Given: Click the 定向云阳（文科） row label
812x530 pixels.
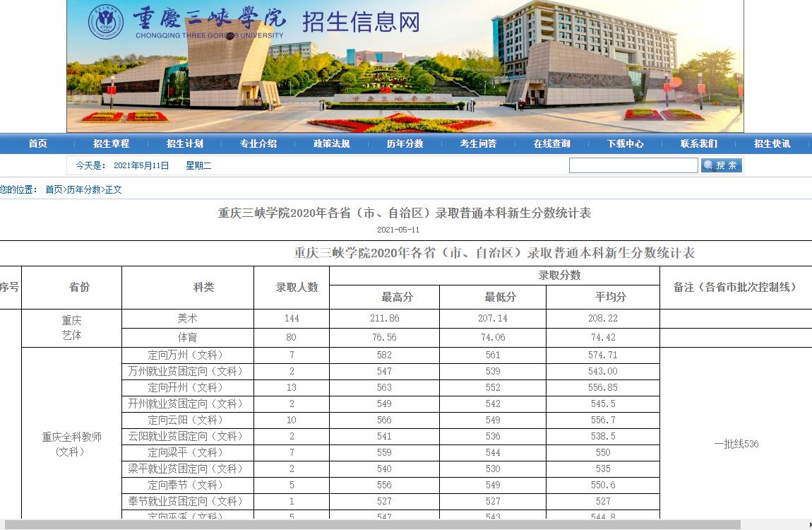Looking at the screenshot, I should click(187, 420).
